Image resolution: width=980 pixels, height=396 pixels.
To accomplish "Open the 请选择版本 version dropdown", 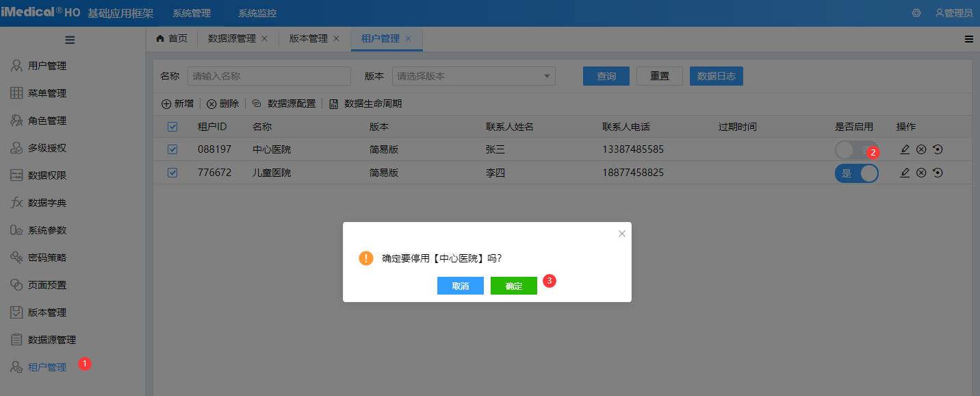I will [473, 75].
